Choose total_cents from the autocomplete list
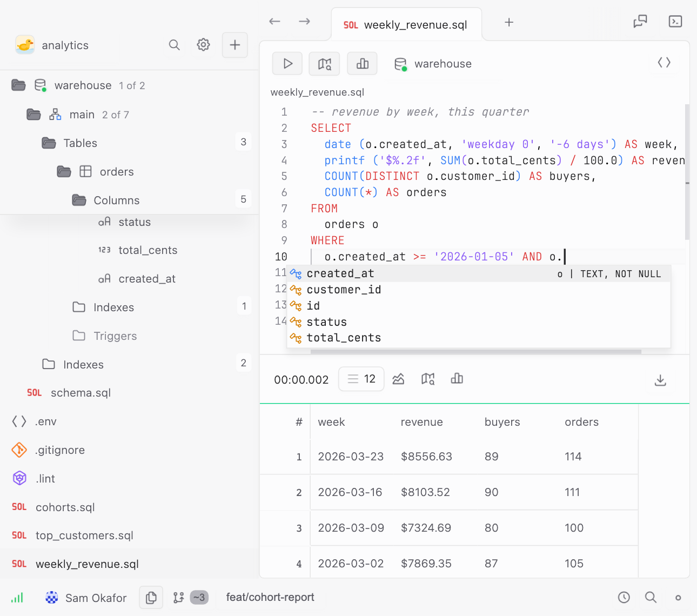 tap(479, 338)
